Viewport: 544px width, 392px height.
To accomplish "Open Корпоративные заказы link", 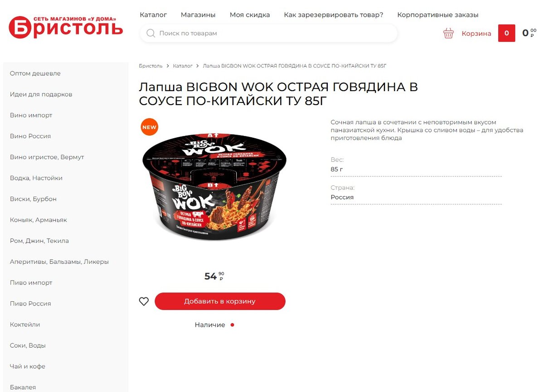I will 437,15.
